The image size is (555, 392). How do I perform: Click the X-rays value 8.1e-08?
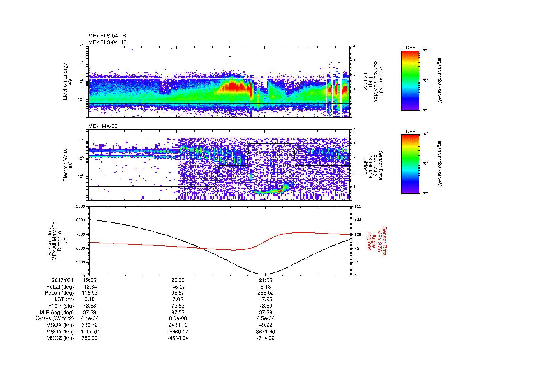(x=90, y=318)
